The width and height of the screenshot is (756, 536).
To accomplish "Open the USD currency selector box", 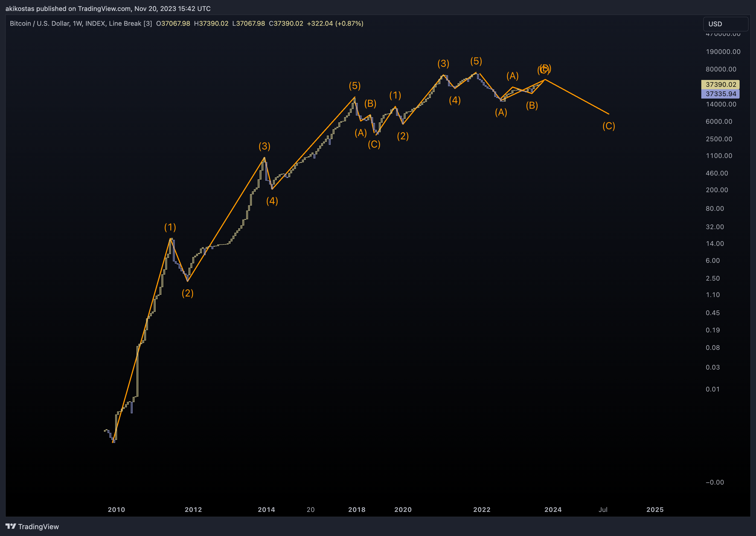I will click(x=726, y=24).
